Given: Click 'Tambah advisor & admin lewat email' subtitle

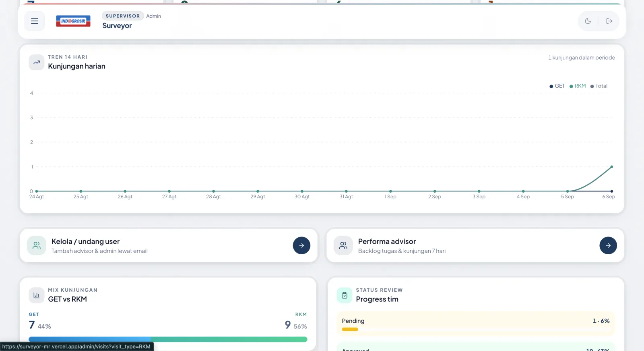Looking at the screenshot, I should point(99,251).
